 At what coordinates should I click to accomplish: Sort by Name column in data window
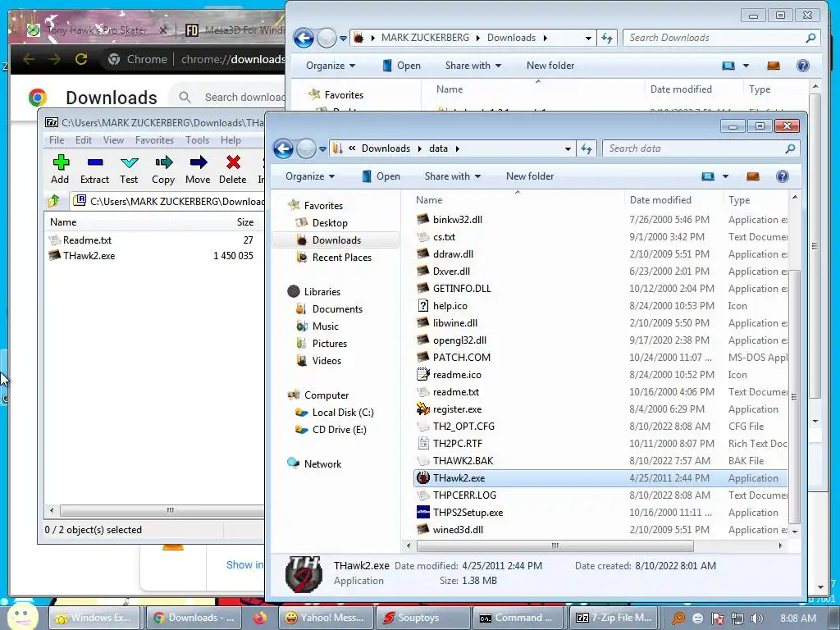(517, 200)
